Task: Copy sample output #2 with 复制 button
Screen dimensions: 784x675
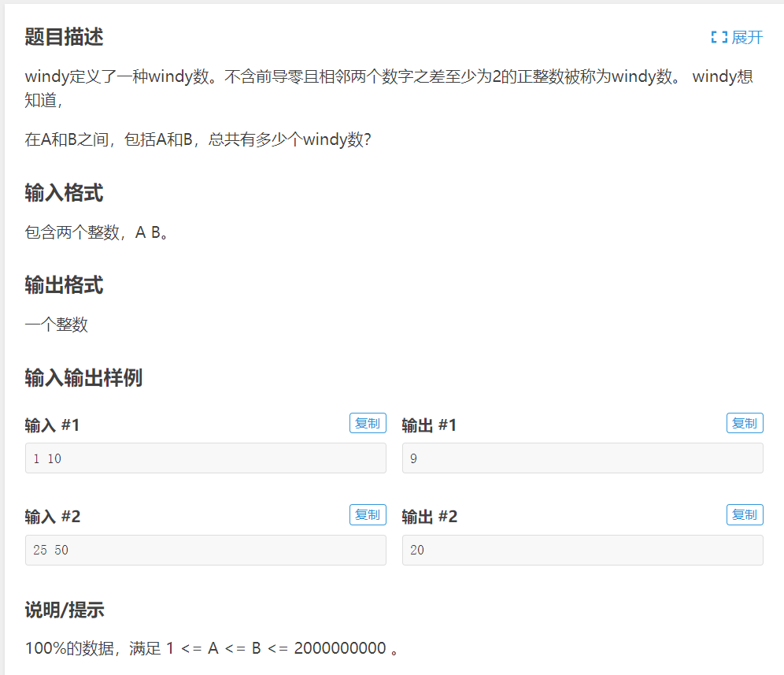Action: [745, 515]
